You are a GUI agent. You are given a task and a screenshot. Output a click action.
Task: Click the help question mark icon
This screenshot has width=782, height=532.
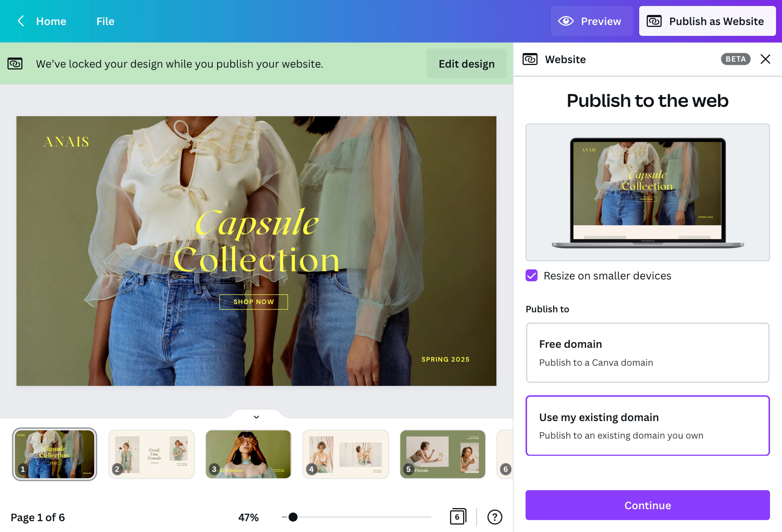(x=495, y=517)
